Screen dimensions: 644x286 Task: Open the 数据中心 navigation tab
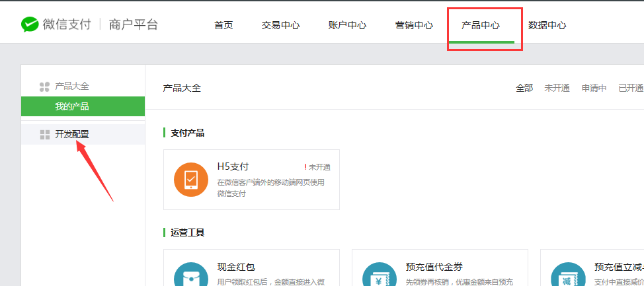tap(547, 26)
